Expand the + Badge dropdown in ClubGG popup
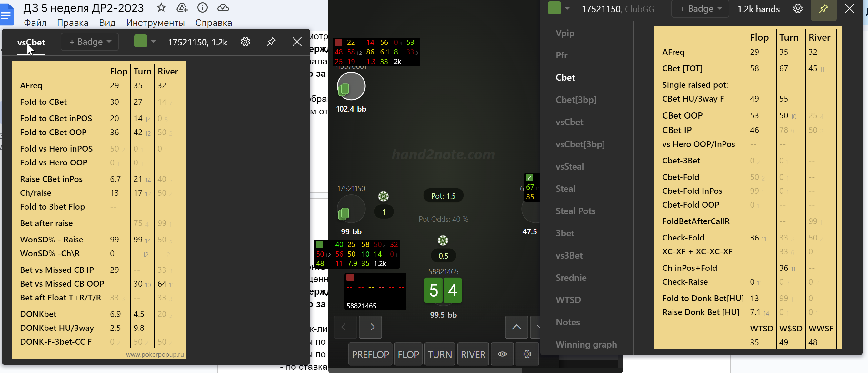Screen dimensions: 868x373 (x=700, y=9)
